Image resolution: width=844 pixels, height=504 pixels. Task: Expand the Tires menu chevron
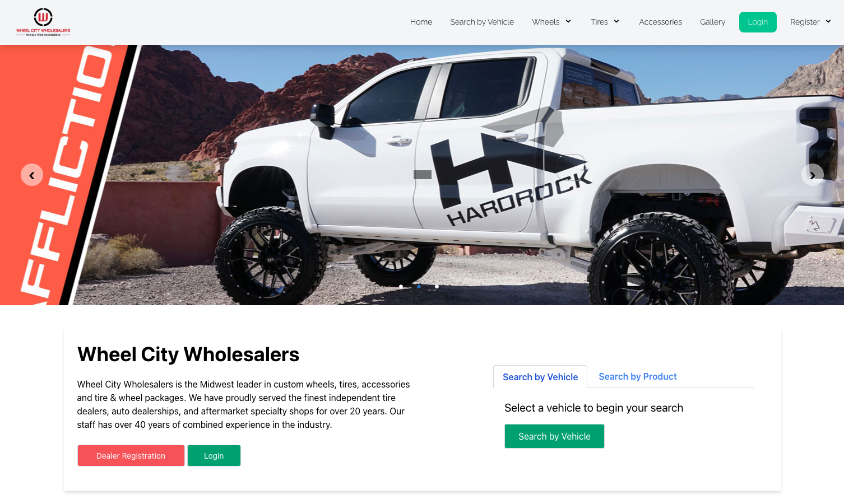pos(616,21)
